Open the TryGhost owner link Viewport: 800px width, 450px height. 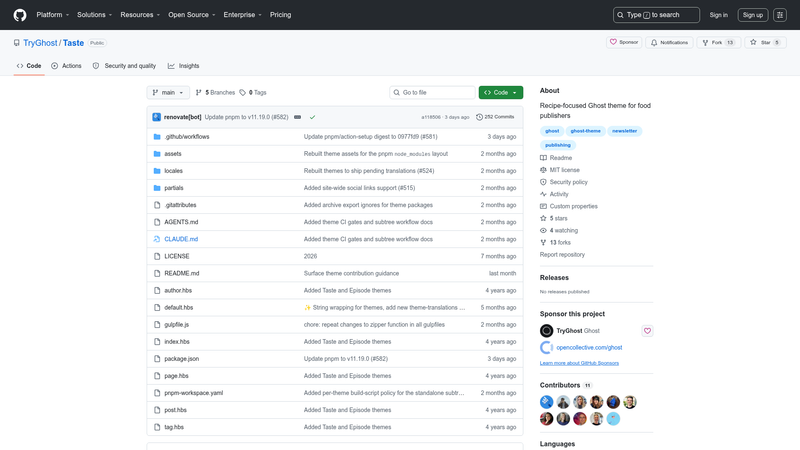[x=40, y=43]
